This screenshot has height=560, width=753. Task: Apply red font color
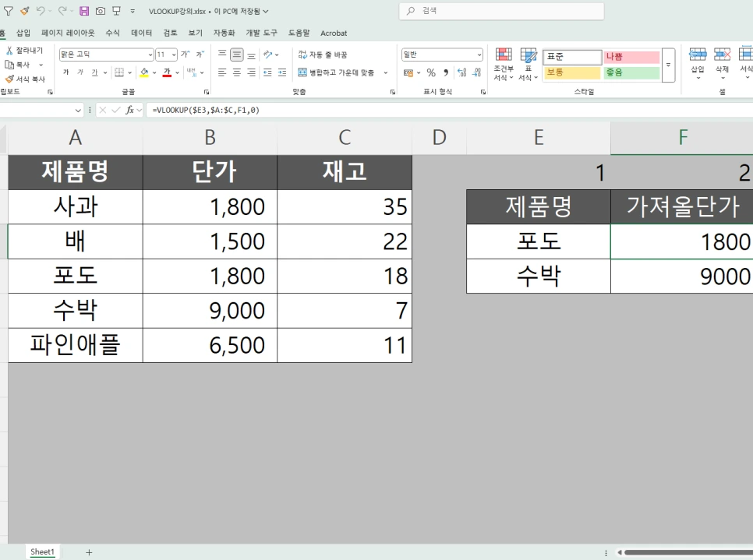(167, 72)
